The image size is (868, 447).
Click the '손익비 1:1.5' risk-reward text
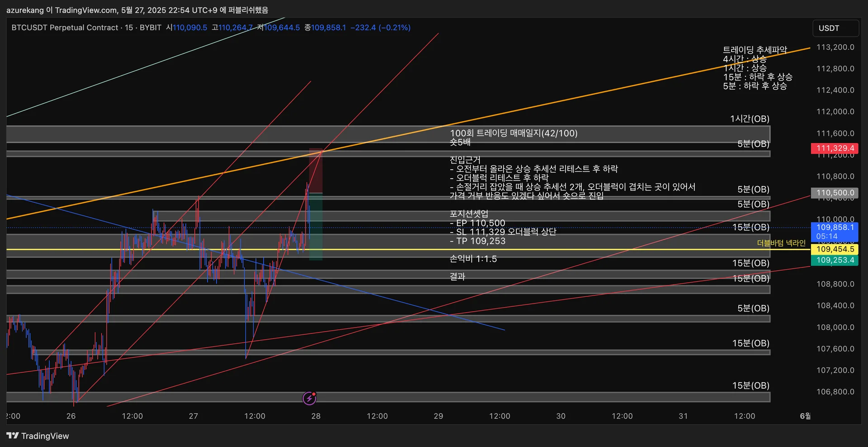tap(473, 259)
